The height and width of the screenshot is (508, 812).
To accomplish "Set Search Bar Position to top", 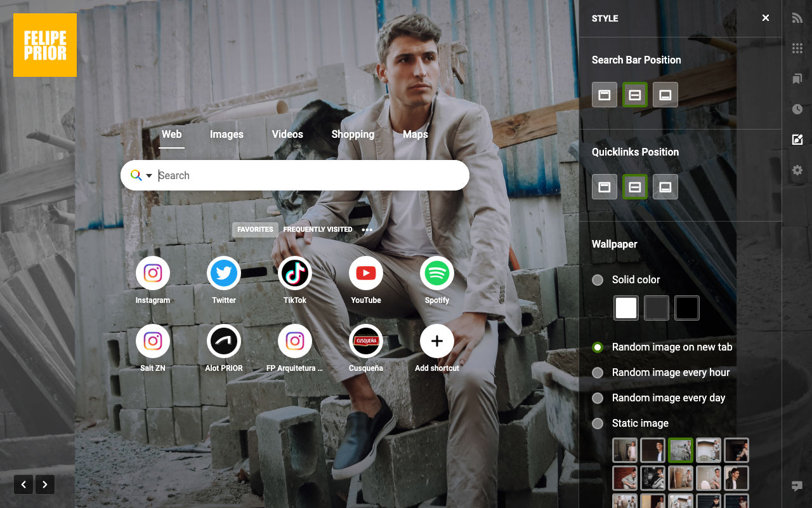I will [x=605, y=95].
